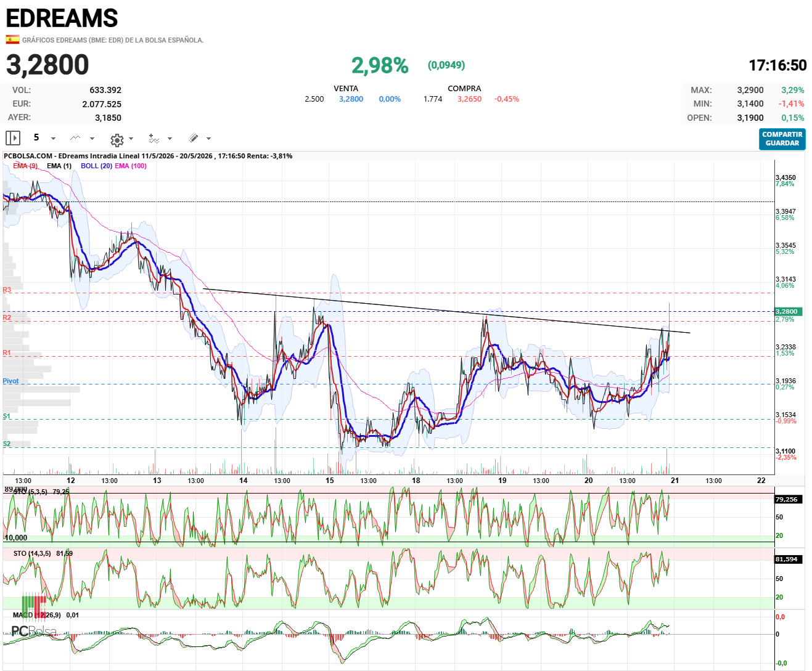
Task: Click the EUR value 2.077.525
Action: click(102, 104)
